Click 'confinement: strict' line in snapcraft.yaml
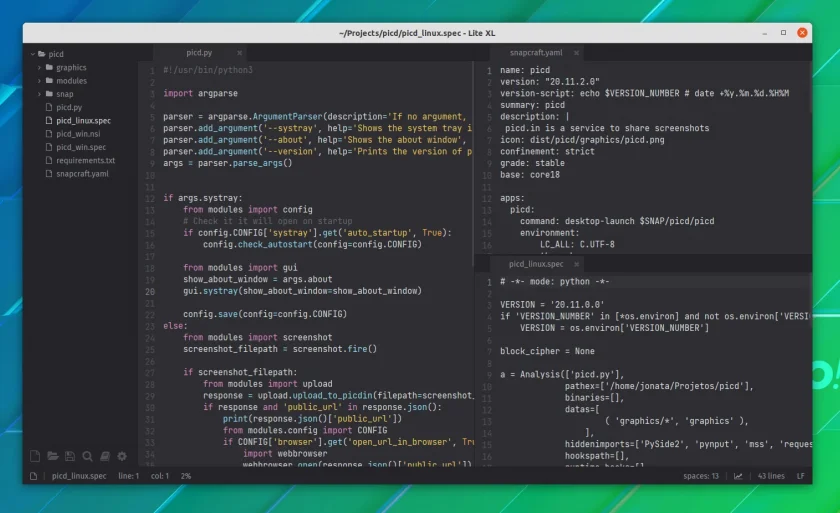Screen dimensions: 840x513 tap(547, 152)
